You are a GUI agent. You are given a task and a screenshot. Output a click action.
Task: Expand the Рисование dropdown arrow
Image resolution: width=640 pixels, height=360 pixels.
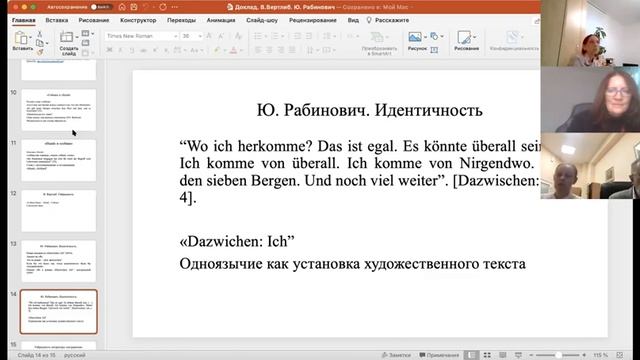[x=474, y=37]
